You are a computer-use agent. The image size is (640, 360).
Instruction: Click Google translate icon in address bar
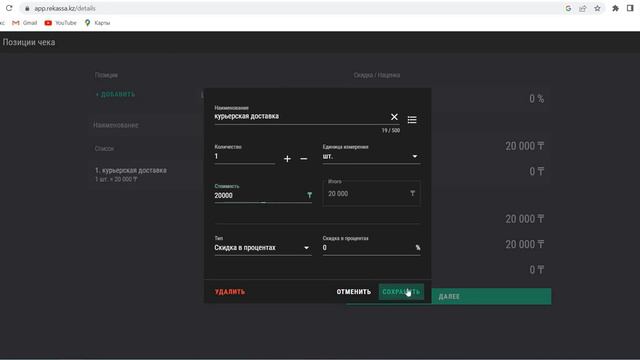click(568, 8)
